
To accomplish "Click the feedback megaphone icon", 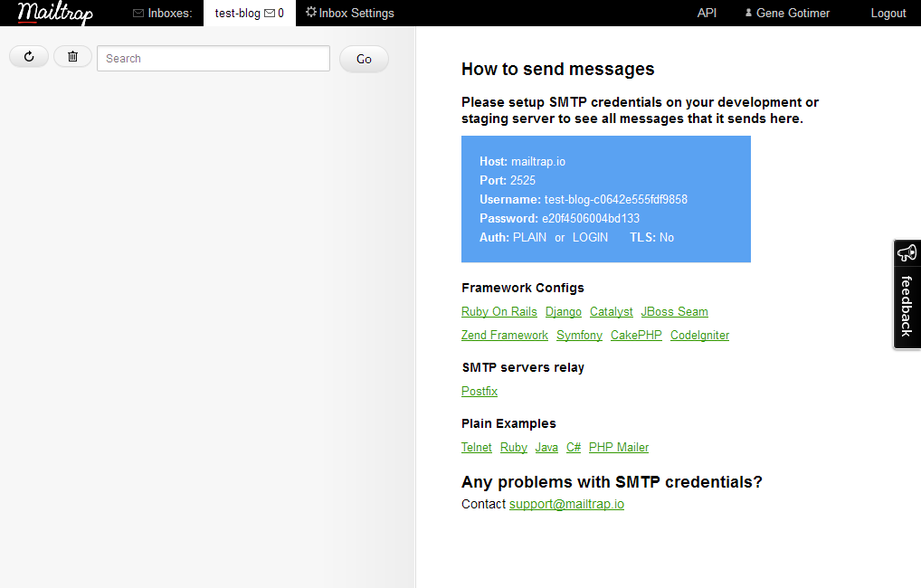I will point(907,253).
